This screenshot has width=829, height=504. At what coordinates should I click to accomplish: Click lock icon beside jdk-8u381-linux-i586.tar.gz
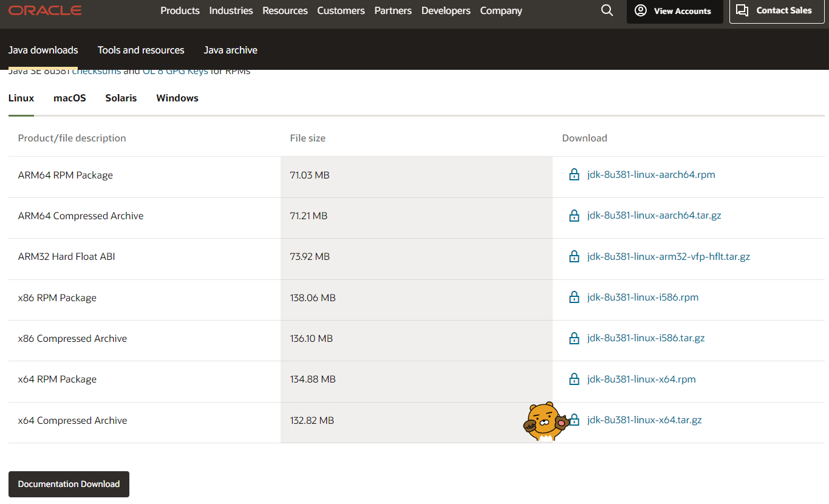click(x=574, y=338)
